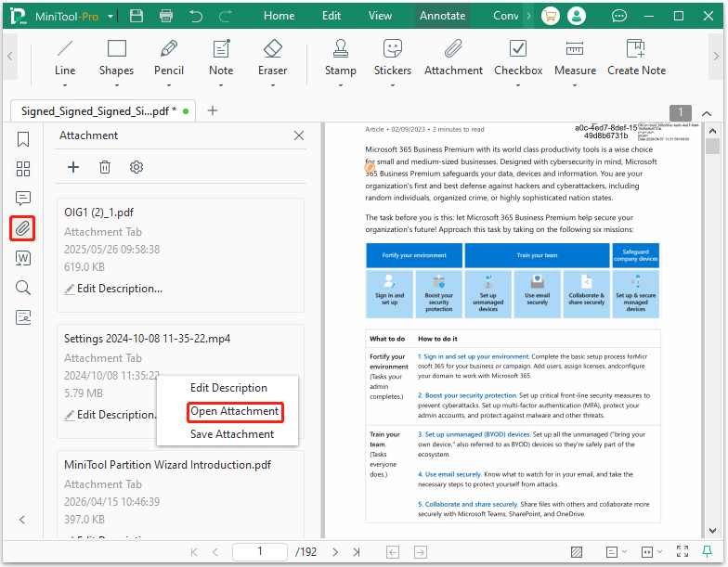Open the user account icon
Screen dimensions: 728x567
pos(577,17)
